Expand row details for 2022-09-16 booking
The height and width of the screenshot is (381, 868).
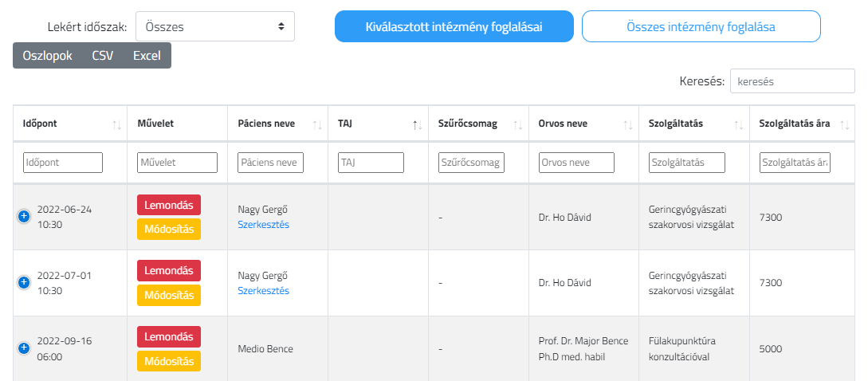(x=23, y=348)
